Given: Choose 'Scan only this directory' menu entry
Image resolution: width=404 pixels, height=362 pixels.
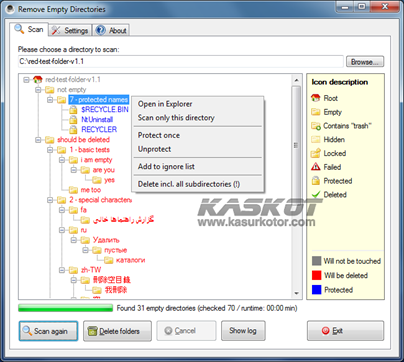Looking at the screenshot, I should pyautogui.click(x=198, y=118).
